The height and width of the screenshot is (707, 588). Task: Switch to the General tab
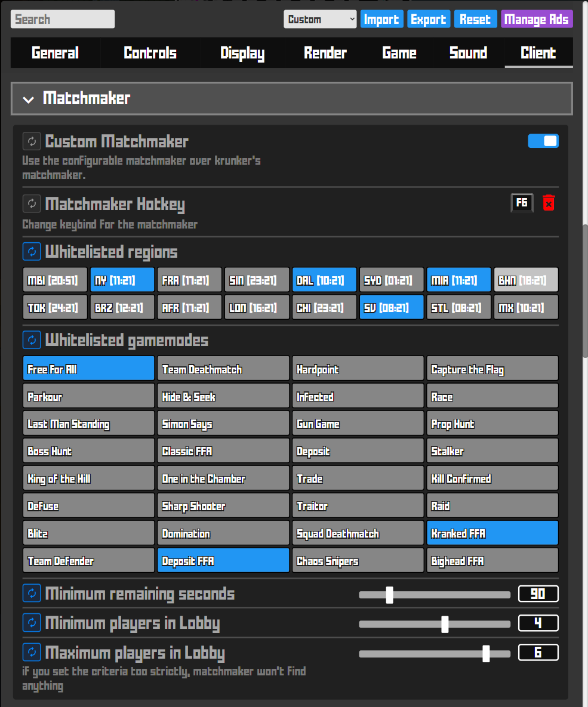pos(55,53)
